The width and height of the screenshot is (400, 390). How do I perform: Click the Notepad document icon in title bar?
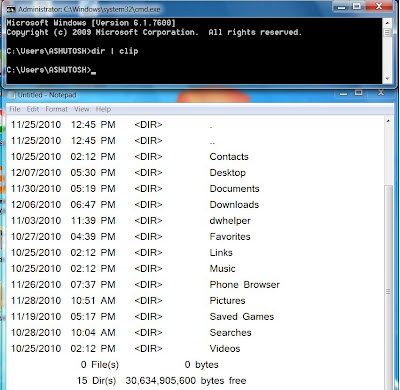coord(12,95)
